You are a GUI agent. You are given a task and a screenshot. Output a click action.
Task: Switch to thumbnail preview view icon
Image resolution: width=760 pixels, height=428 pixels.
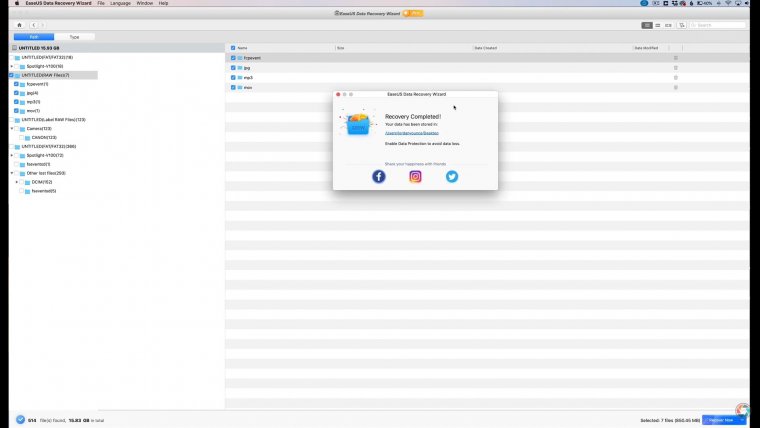[668, 25]
